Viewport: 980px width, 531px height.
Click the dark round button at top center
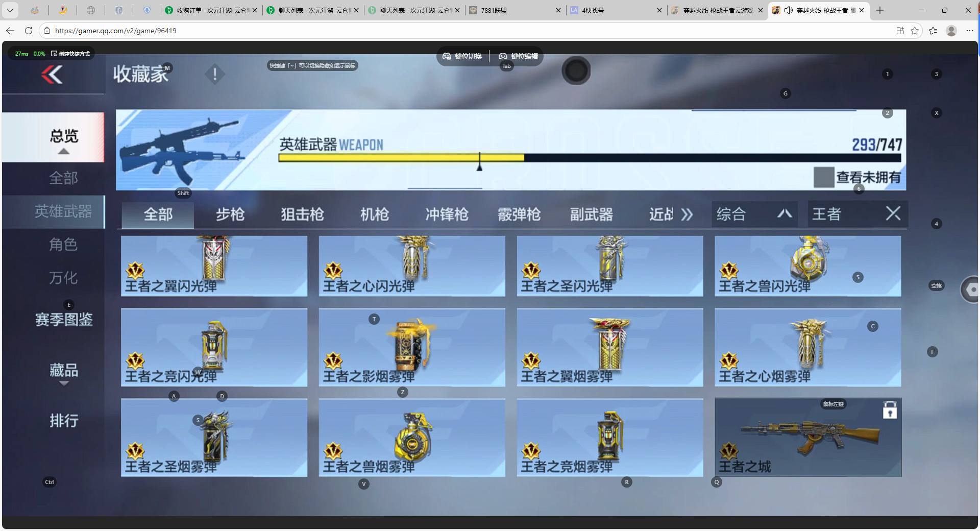point(576,70)
